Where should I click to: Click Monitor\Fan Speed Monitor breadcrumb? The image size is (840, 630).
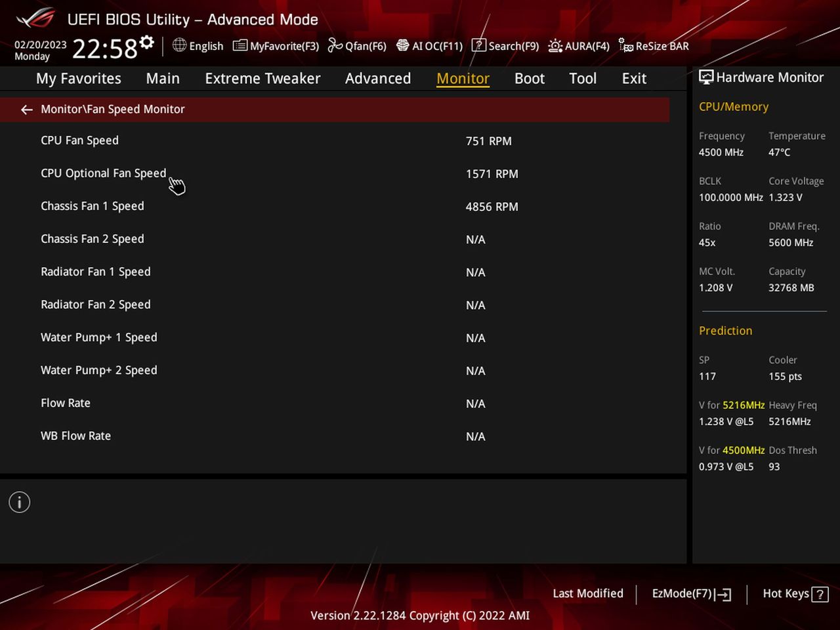click(x=113, y=110)
